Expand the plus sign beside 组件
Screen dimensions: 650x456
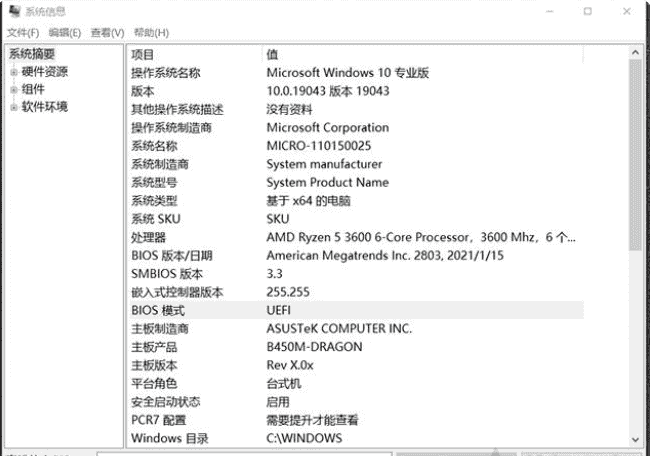pyautogui.click(x=14, y=90)
